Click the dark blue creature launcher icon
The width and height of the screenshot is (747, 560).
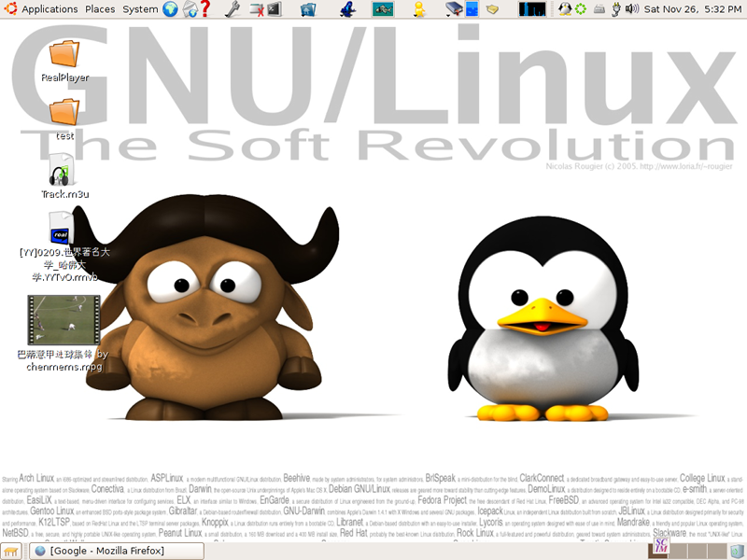[347, 9]
